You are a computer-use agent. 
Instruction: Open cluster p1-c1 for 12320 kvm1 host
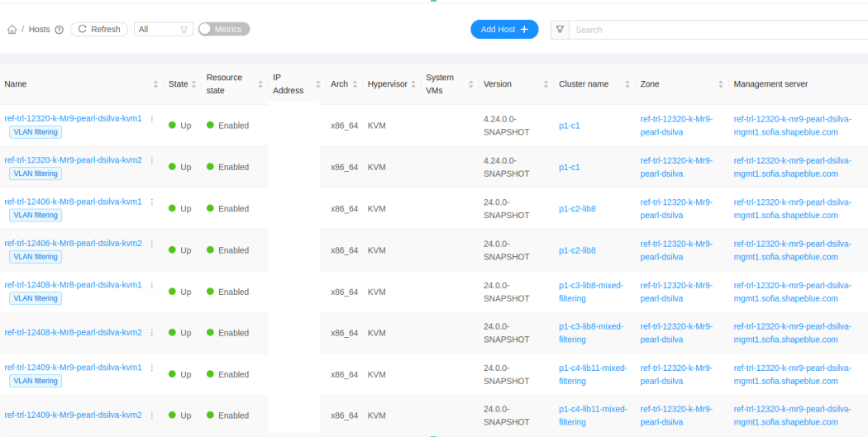[569, 126]
